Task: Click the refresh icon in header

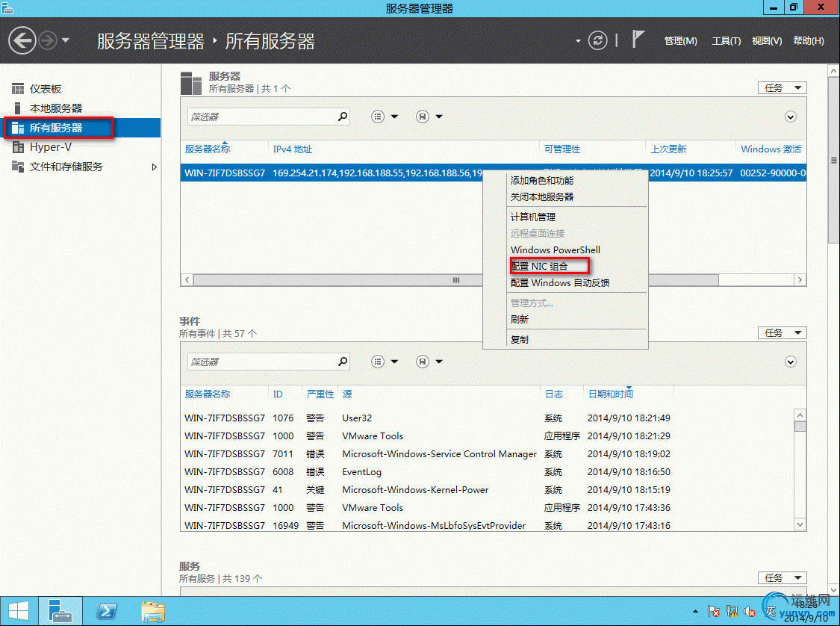Action: pos(598,41)
